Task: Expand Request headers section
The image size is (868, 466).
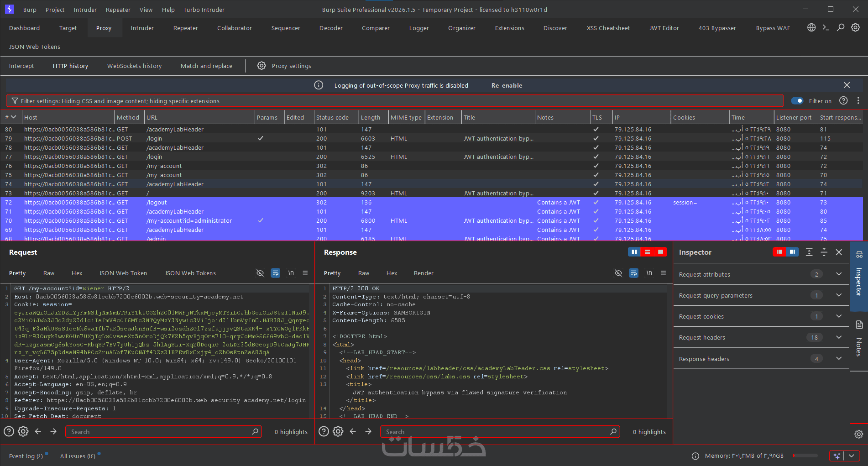Action: click(839, 337)
